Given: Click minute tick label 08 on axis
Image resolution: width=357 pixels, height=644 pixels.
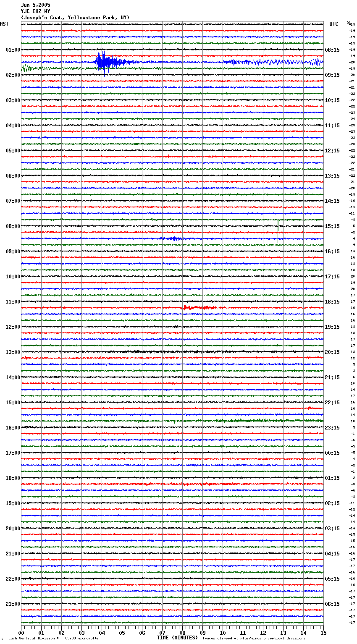Looking at the screenshot, I should click(x=182, y=633).
